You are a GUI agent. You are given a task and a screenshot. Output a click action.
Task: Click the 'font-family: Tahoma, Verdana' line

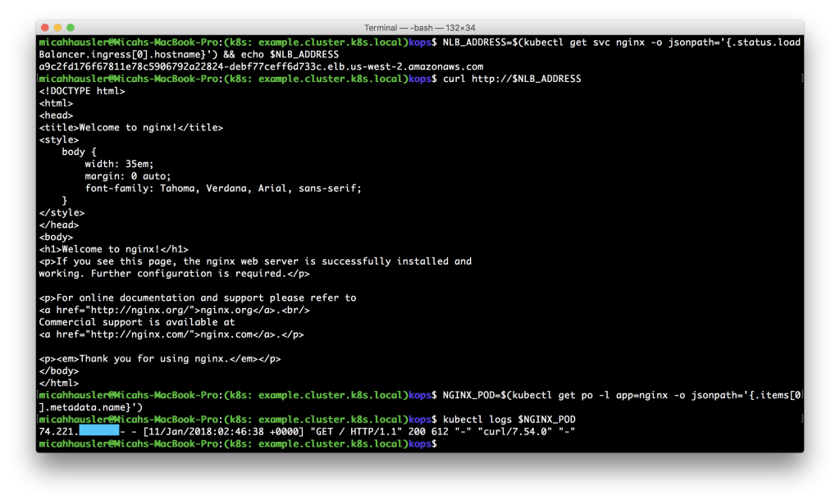pos(223,188)
